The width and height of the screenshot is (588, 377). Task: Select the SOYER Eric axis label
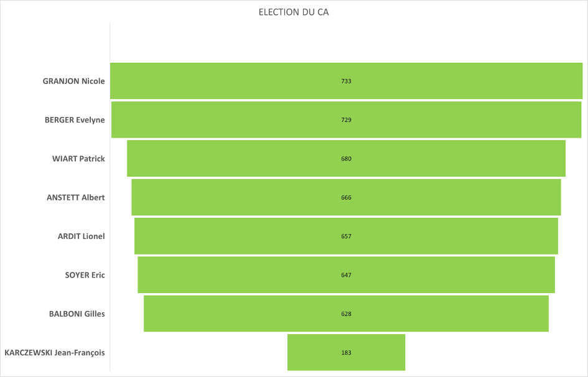click(x=85, y=275)
